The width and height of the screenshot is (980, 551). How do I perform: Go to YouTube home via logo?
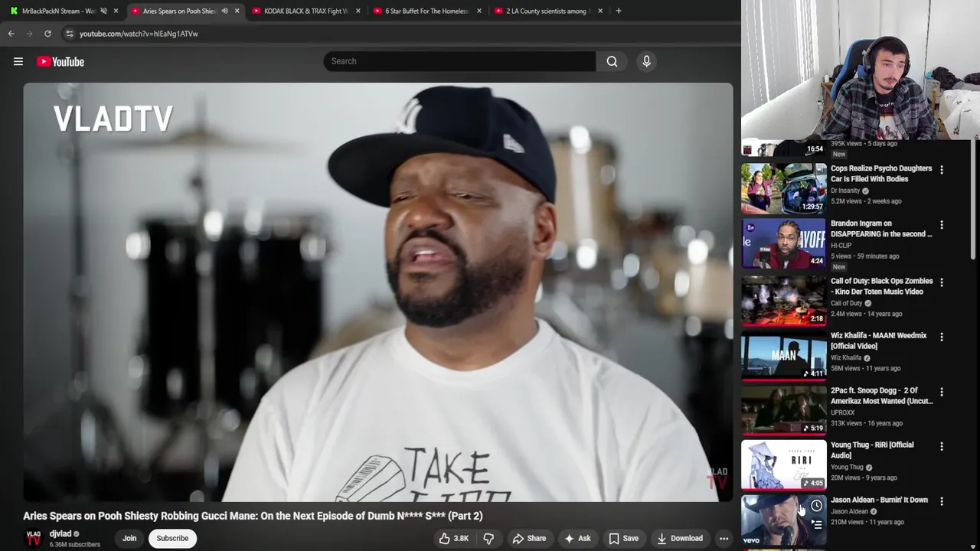pyautogui.click(x=60, y=61)
